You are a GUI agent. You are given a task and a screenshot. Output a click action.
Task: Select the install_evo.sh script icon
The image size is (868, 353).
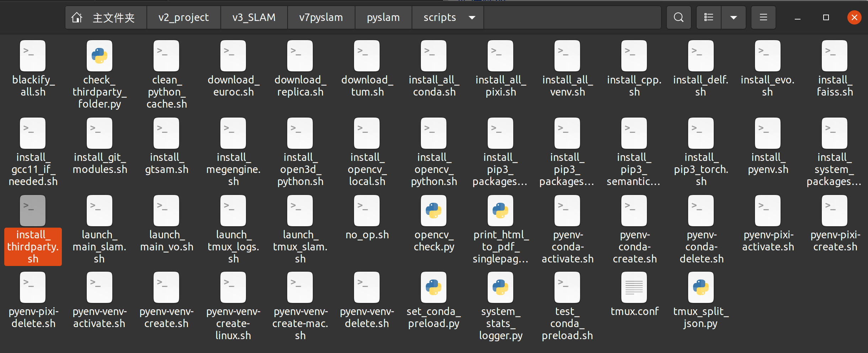coord(768,56)
